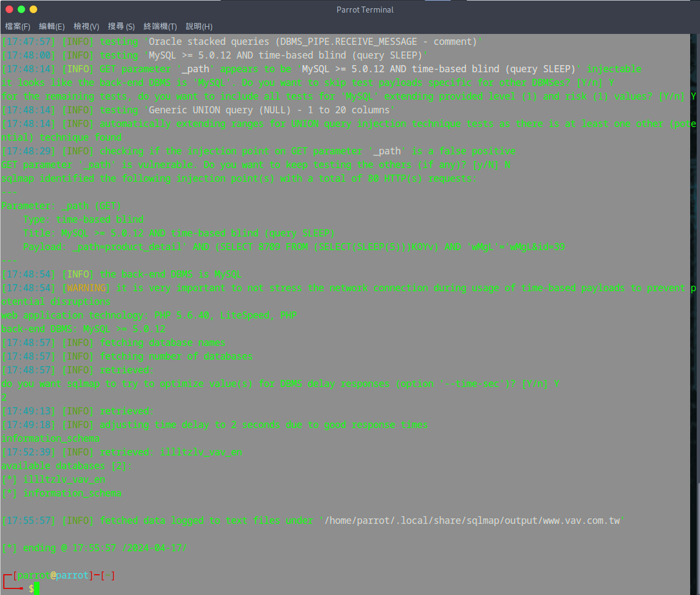Open the 搜尋(S) search menu

pos(122,26)
